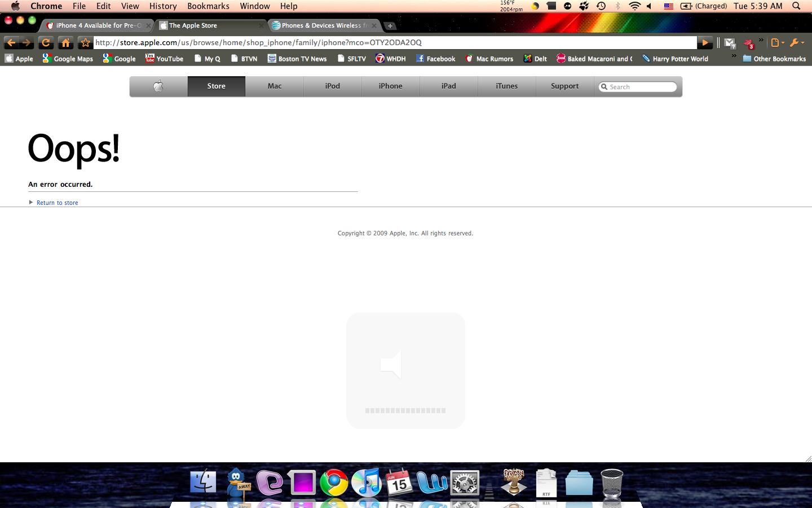Click the orange Go arrow beside address bar
The width and height of the screenshot is (812, 508).
coord(705,42)
